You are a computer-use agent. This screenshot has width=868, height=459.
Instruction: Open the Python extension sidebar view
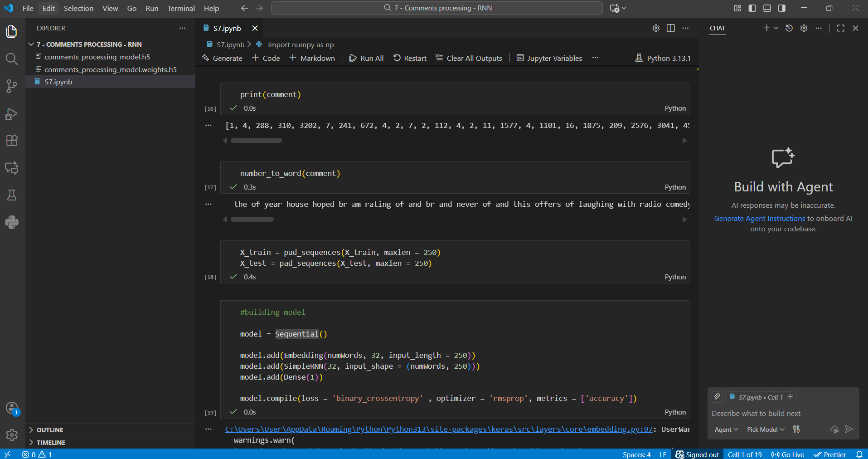12,222
